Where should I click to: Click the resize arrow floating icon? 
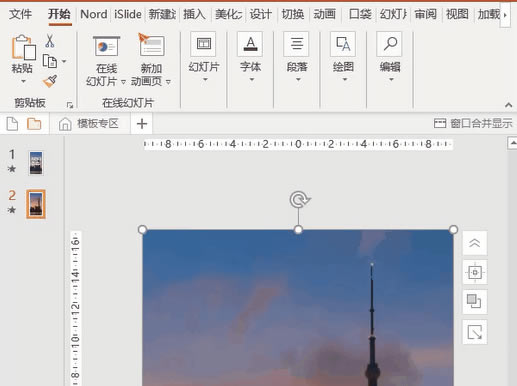(475, 332)
